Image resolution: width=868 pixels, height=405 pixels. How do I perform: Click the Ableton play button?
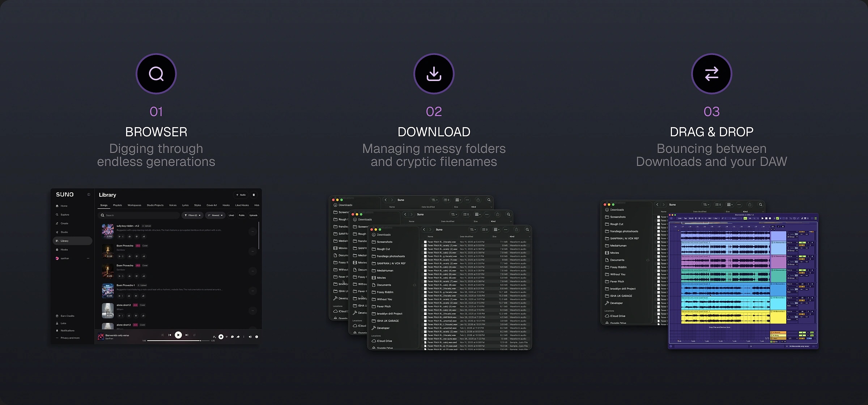(762, 218)
